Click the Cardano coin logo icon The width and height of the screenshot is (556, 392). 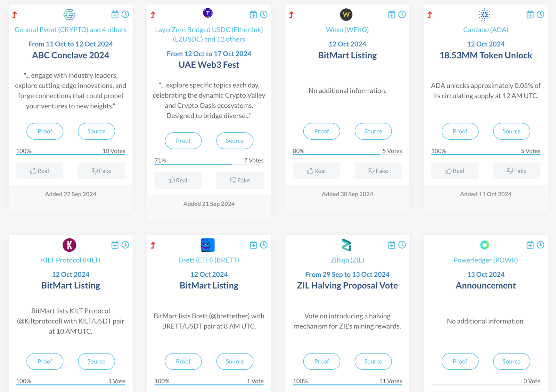(484, 15)
